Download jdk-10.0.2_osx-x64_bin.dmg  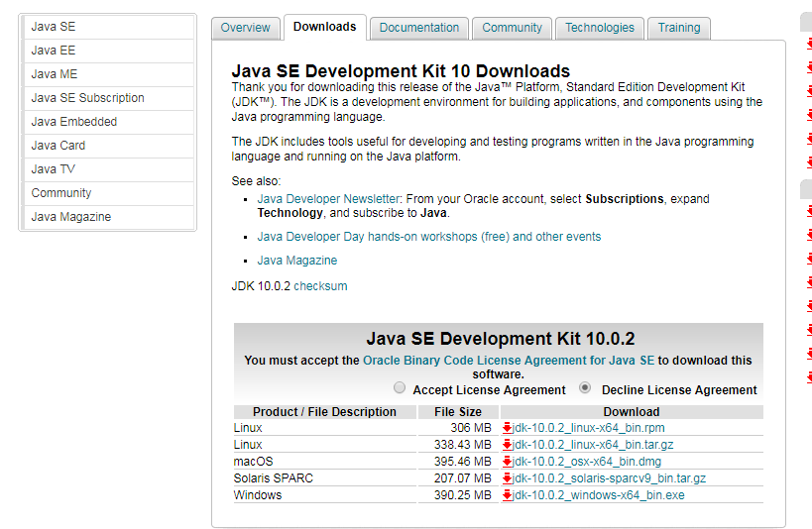(587, 462)
